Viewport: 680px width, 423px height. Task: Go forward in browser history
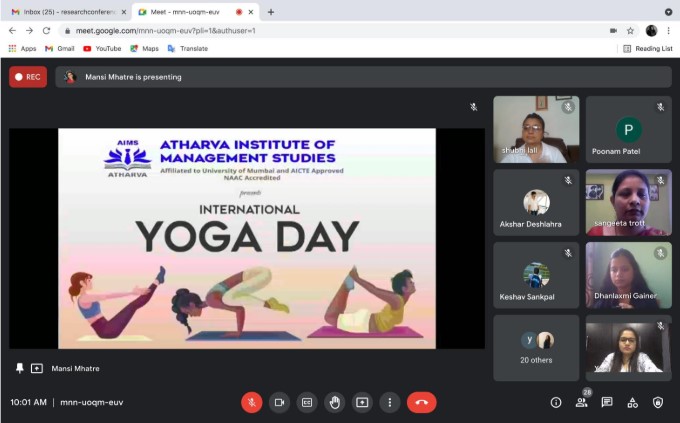tap(29, 31)
